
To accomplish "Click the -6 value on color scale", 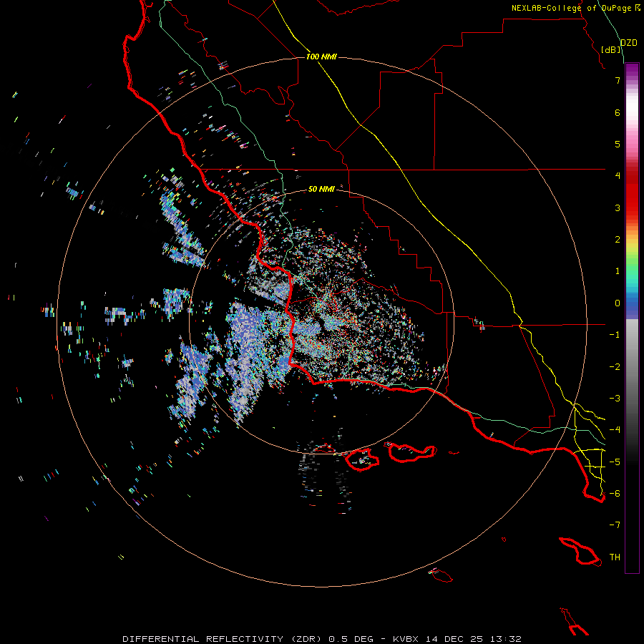I will point(615,494).
